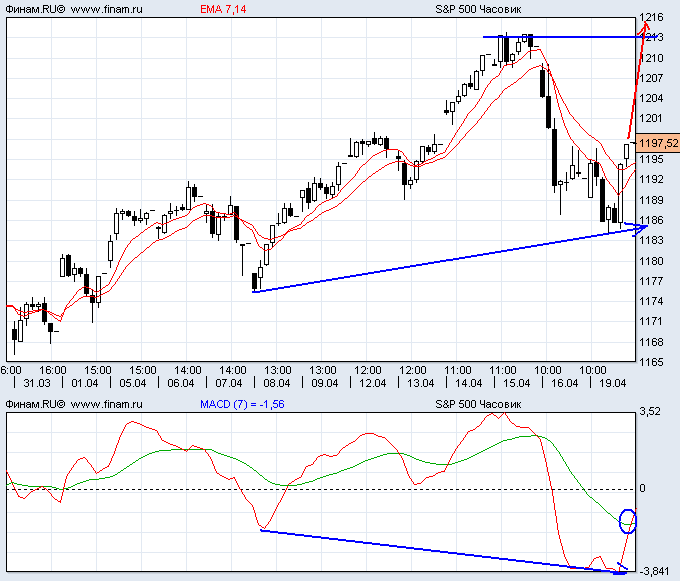
Task: Click the 1177 price axis label
Action: click(651, 281)
